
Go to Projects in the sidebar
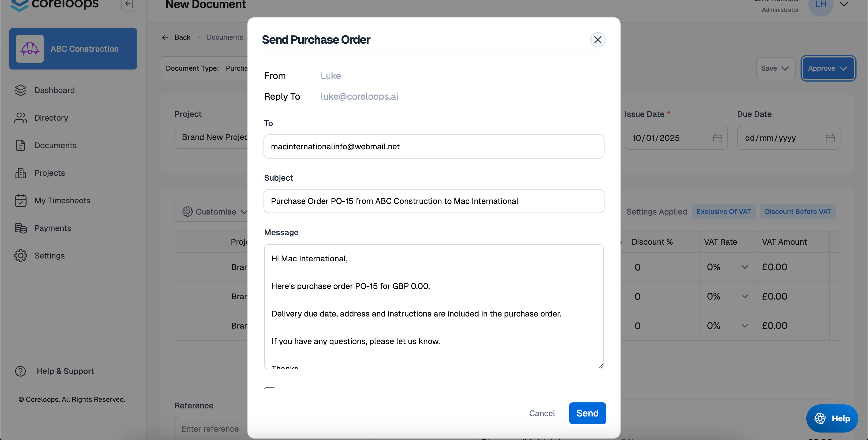[x=50, y=173]
